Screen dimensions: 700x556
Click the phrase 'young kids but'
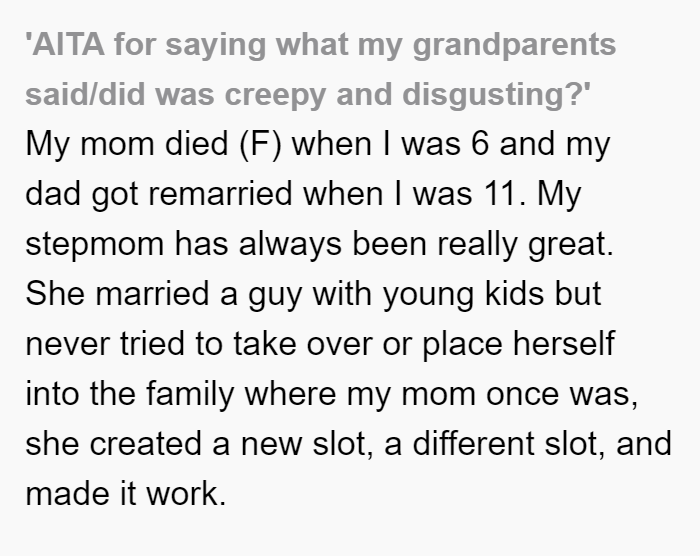[492, 294]
